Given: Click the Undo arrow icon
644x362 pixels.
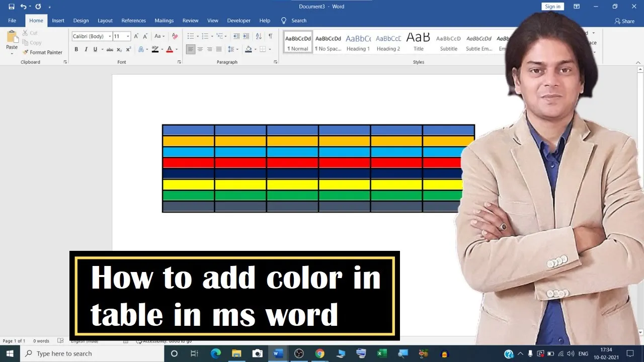Looking at the screenshot, I should 23,7.
